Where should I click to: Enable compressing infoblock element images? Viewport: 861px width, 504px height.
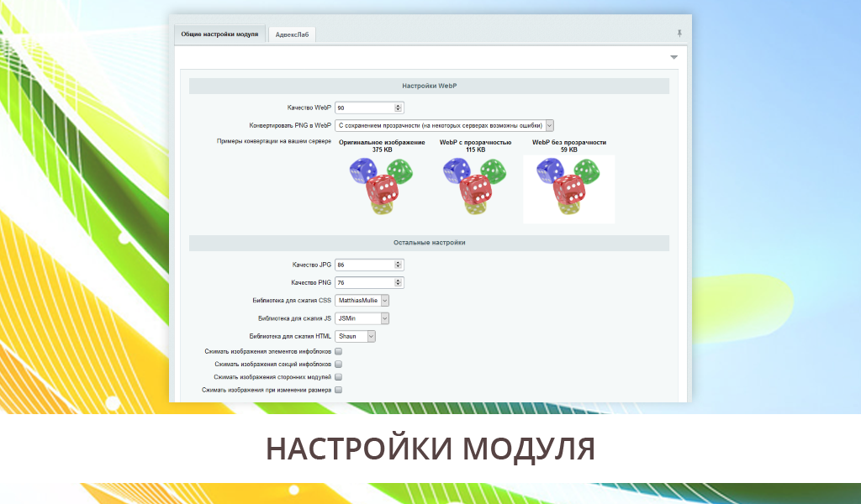click(x=339, y=351)
